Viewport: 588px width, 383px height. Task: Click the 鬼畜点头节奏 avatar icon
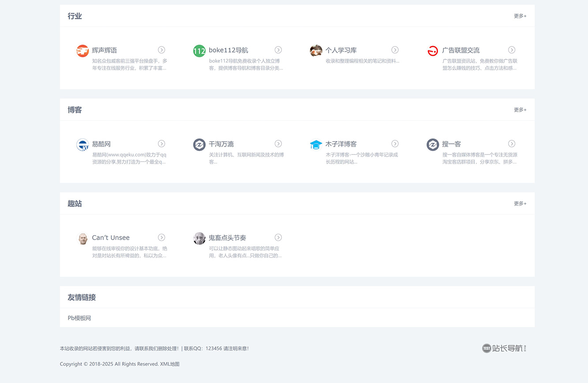click(x=199, y=238)
